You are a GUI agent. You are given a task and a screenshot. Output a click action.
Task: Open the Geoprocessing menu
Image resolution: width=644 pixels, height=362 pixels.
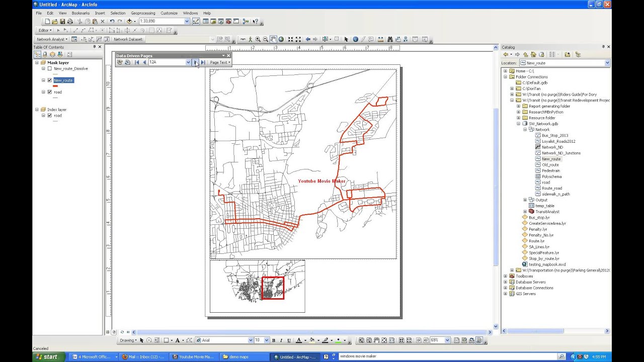tap(143, 13)
